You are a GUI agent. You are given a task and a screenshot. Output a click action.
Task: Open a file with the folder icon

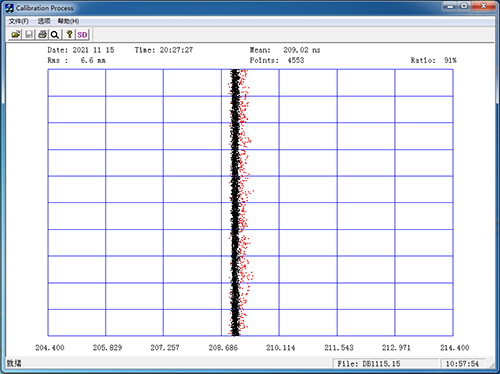[15, 34]
